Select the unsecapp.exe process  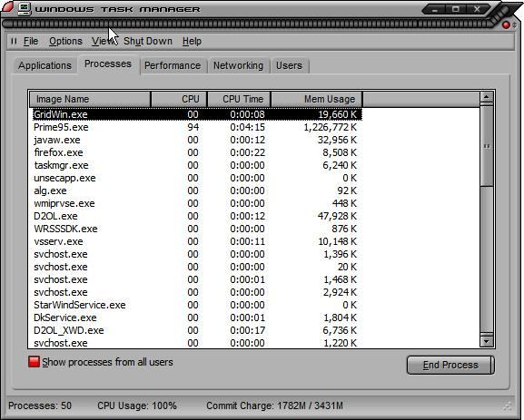click(197, 178)
